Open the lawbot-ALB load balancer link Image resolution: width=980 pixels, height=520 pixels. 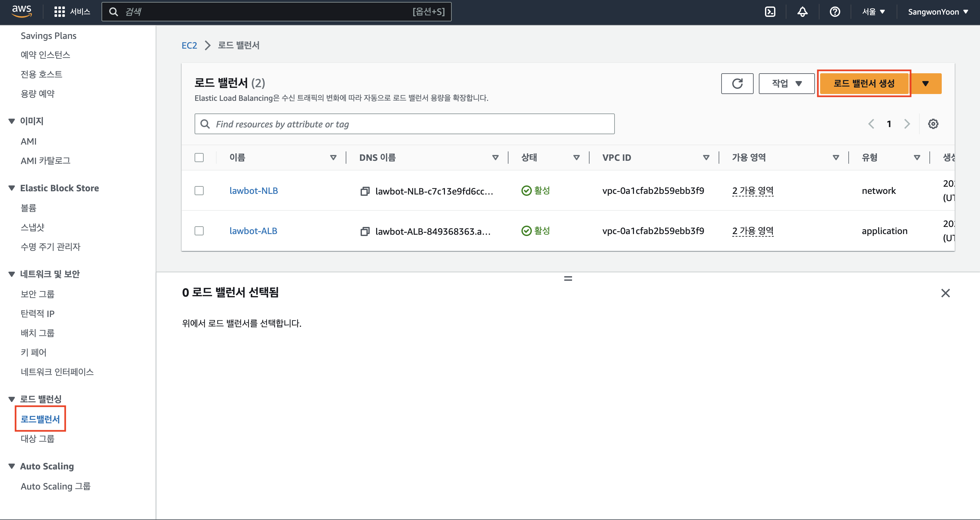(253, 231)
